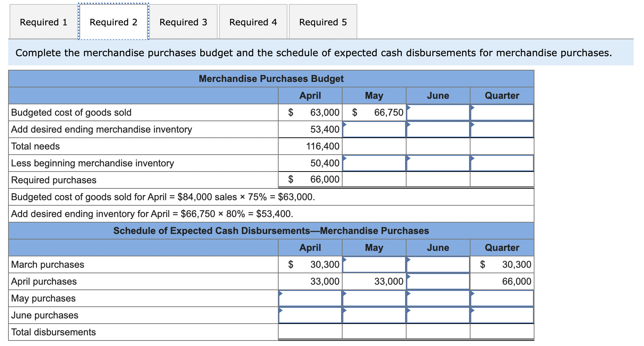The height and width of the screenshot is (346, 644).
Task: Select May beginning merchandise inventory field
Action: tap(374, 163)
